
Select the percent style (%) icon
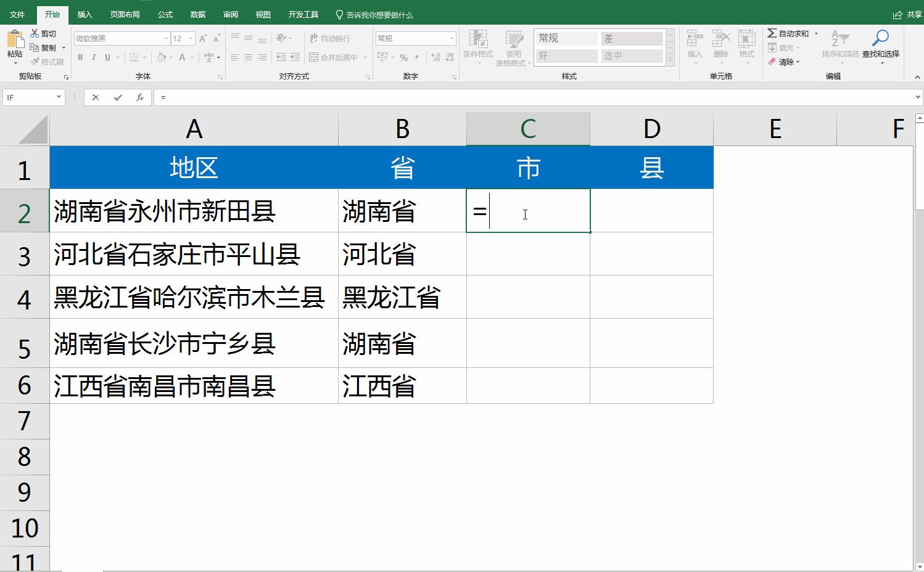pos(404,57)
